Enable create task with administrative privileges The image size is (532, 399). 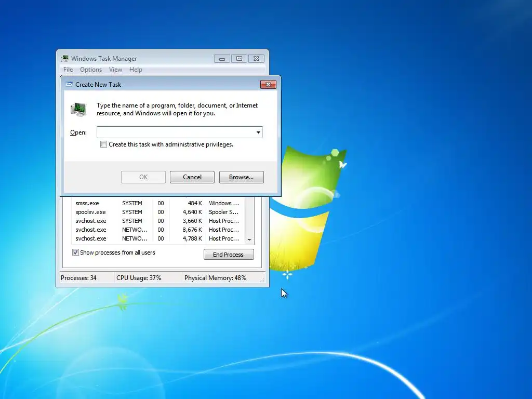(x=103, y=144)
